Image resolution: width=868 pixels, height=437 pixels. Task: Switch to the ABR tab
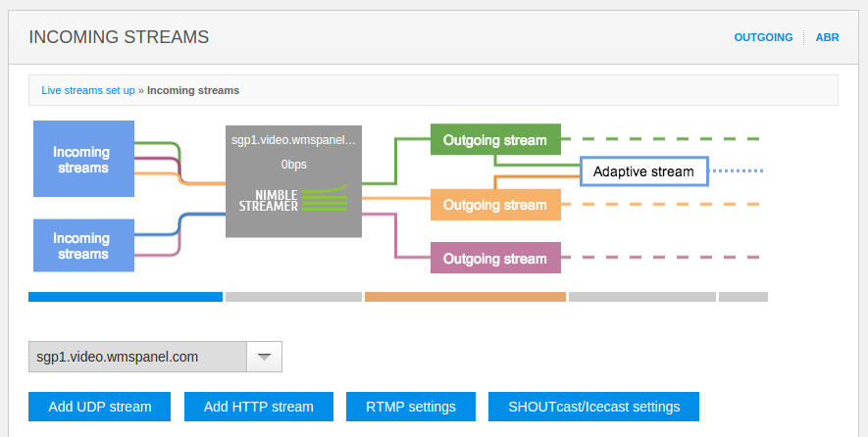click(x=827, y=37)
